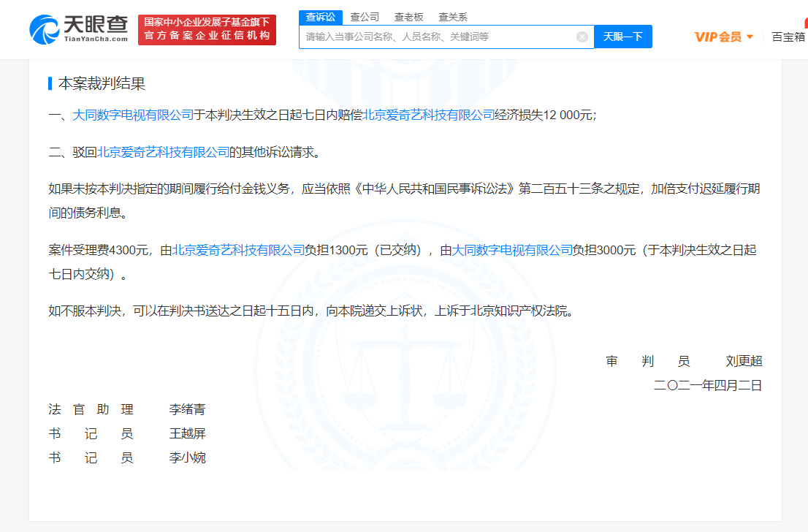Hit the 天眼一下 search button

click(x=623, y=37)
